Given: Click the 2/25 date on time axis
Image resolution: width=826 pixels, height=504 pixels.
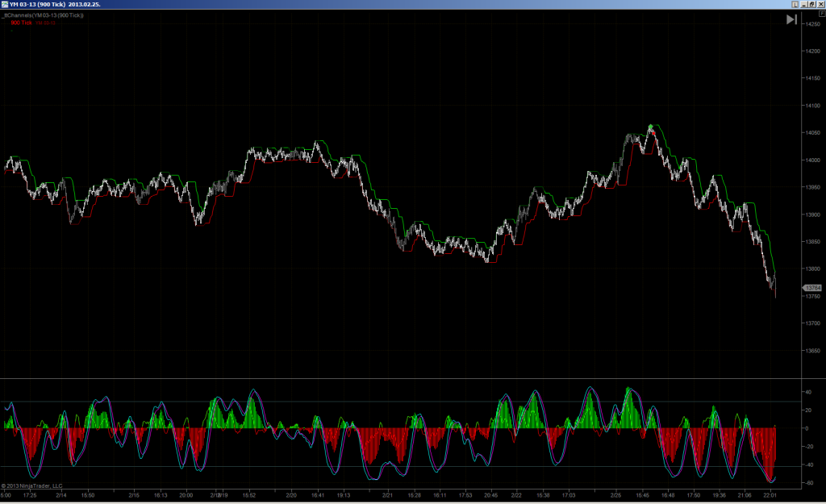Looking at the screenshot, I should coord(615,495).
